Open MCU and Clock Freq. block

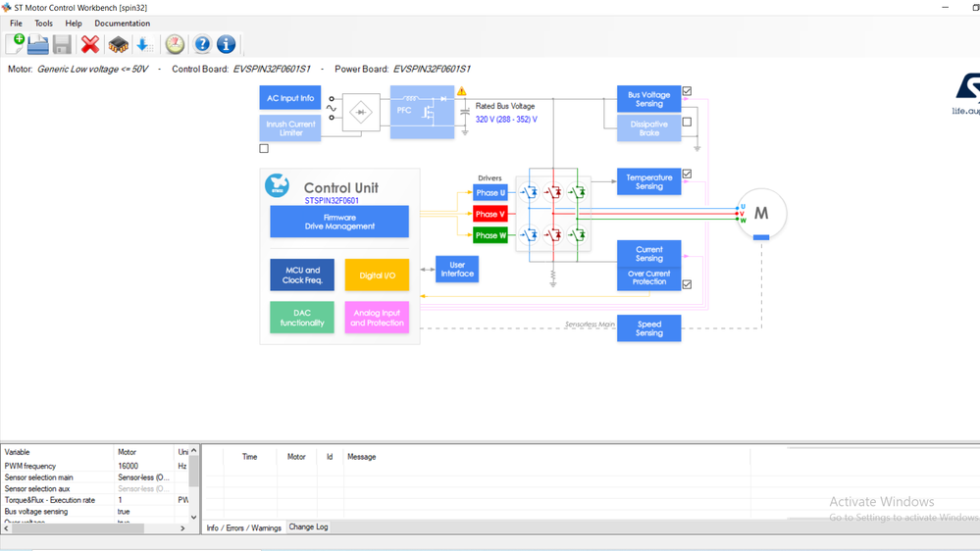[x=302, y=275]
